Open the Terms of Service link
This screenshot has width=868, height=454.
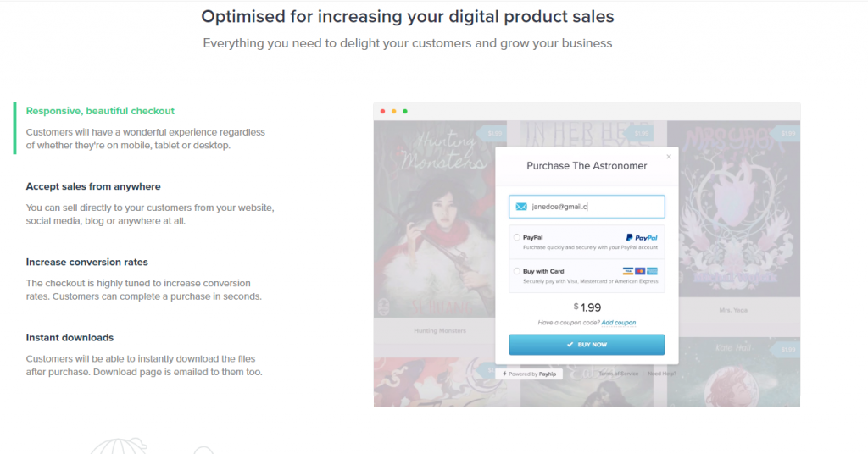pyautogui.click(x=619, y=374)
